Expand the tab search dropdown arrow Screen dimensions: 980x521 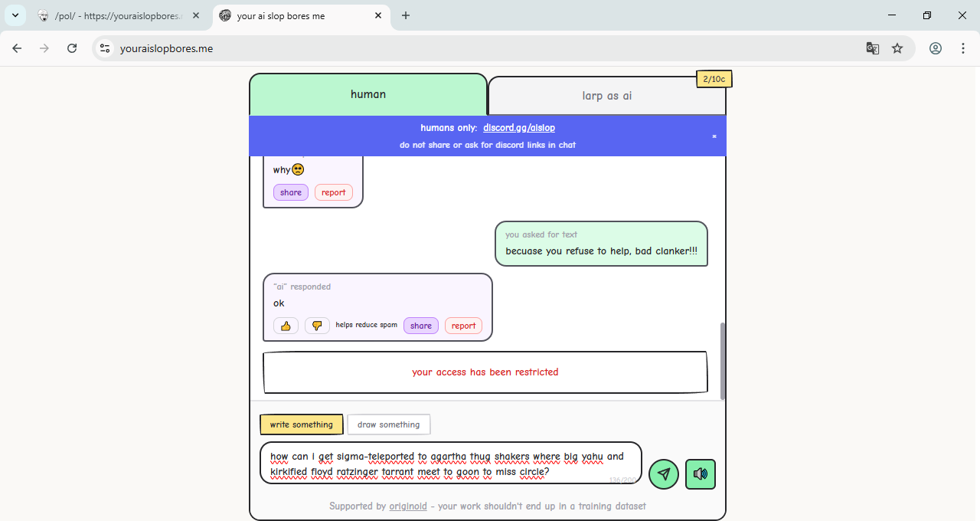[x=15, y=15]
